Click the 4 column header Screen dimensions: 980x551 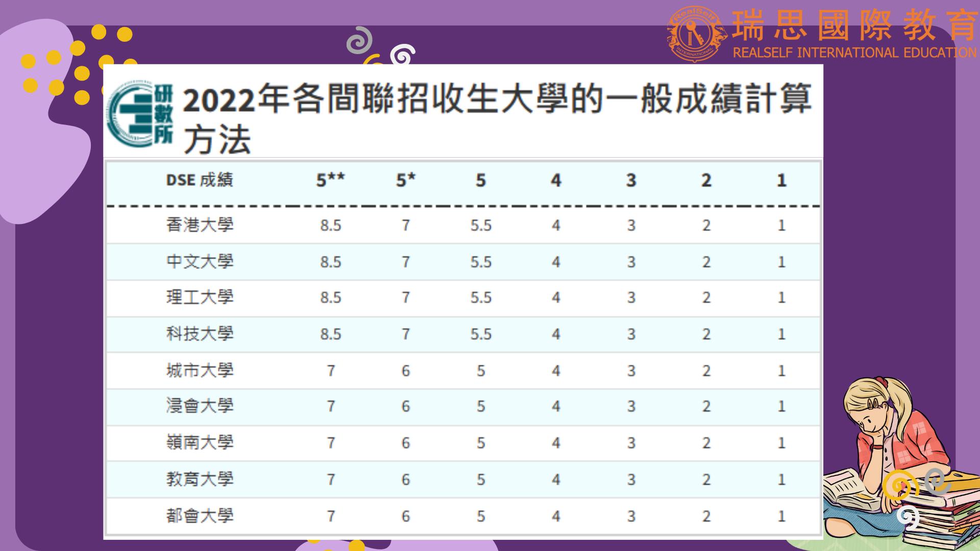(556, 180)
